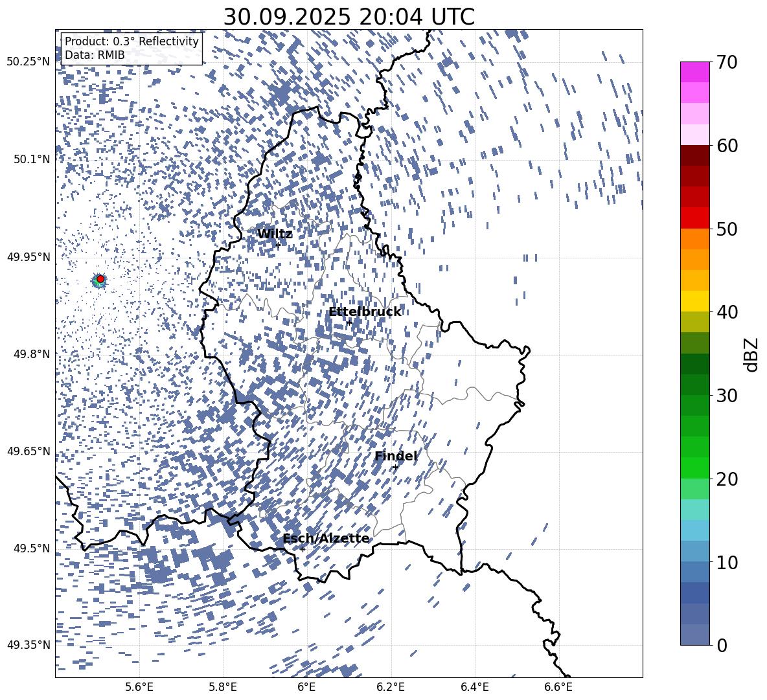Click the Findel city label
This screenshot has width=767, height=700.
point(396,456)
